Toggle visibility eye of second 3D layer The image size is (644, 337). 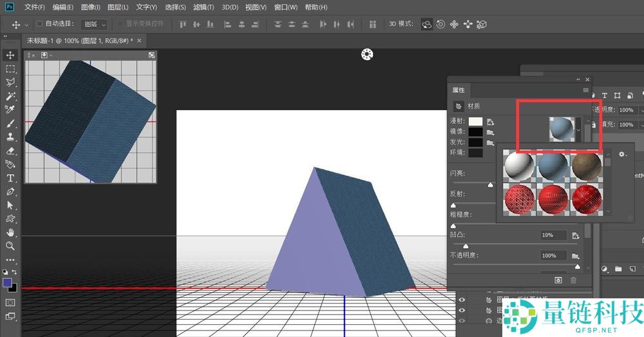pyautogui.click(x=462, y=311)
